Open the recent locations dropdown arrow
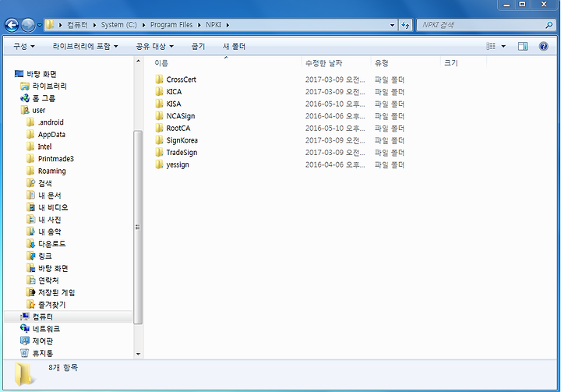The image size is (561, 392). click(x=40, y=26)
